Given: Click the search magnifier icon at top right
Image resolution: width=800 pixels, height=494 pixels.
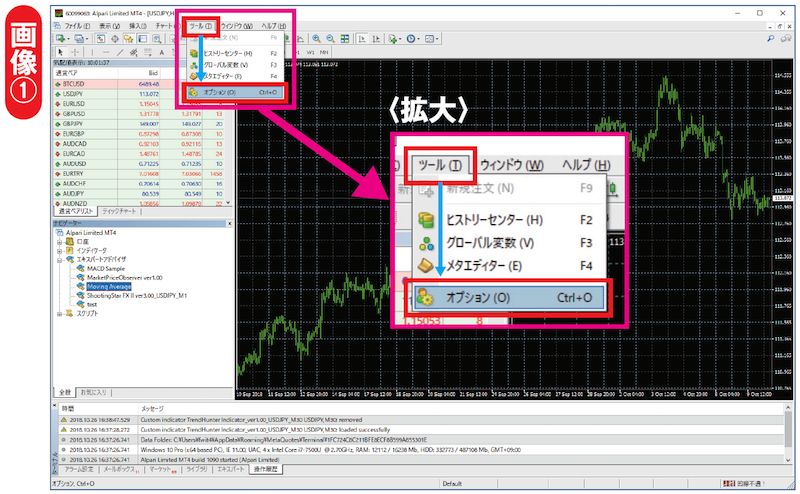Looking at the screenshot, I should click(x=770, y=39).
